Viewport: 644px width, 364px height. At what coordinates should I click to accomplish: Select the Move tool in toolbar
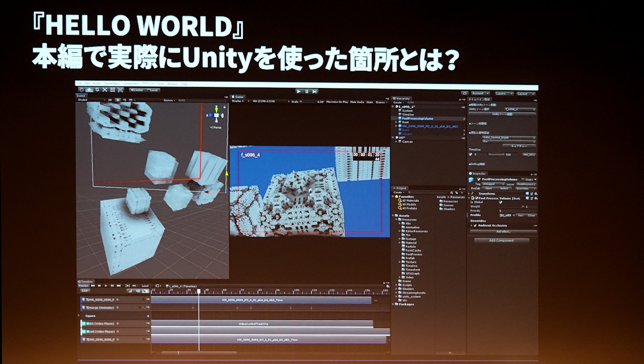89,90
